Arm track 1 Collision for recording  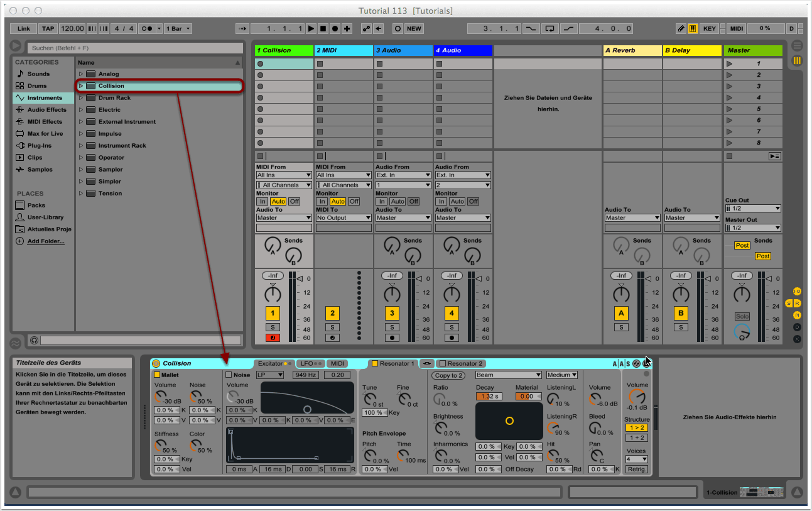click(273, 338)
